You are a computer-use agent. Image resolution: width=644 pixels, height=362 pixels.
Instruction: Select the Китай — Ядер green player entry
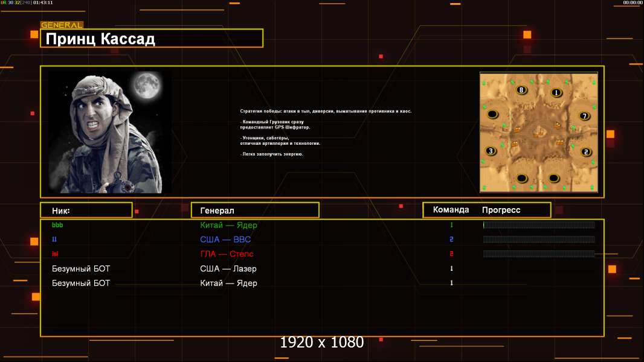click(x=228, y=225)
